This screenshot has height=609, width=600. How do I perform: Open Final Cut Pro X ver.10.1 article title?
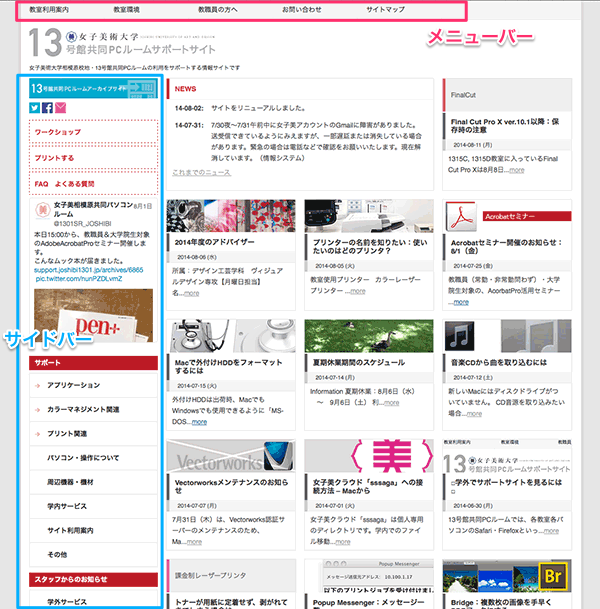click(505, 125)
